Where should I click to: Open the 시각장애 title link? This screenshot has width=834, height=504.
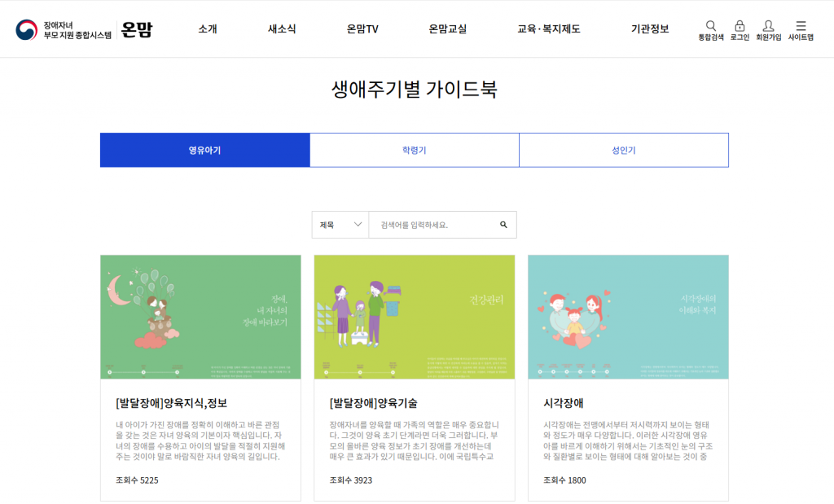[x=564, y=403]
